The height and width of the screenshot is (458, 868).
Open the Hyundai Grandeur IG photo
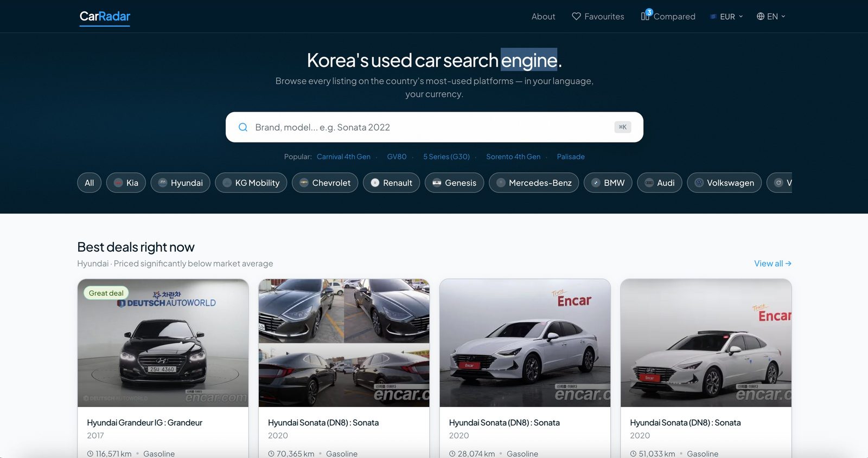[x=163, y=343]
